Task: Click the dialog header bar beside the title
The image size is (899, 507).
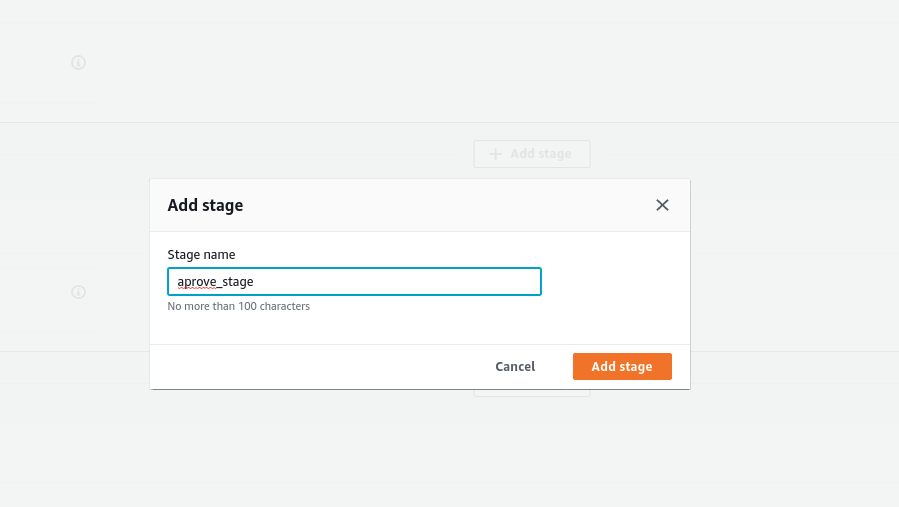Action: (x=450, y=205)
